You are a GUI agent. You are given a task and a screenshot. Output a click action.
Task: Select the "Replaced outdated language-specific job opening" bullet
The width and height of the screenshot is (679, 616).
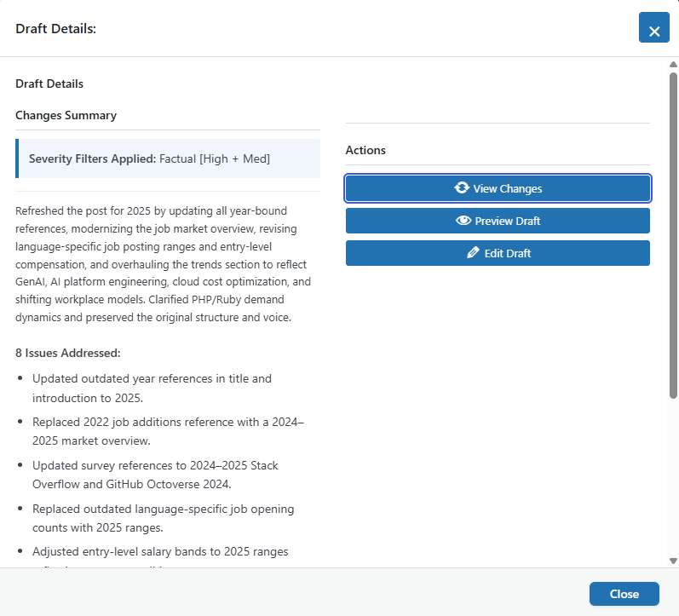(x=163, y=519)
